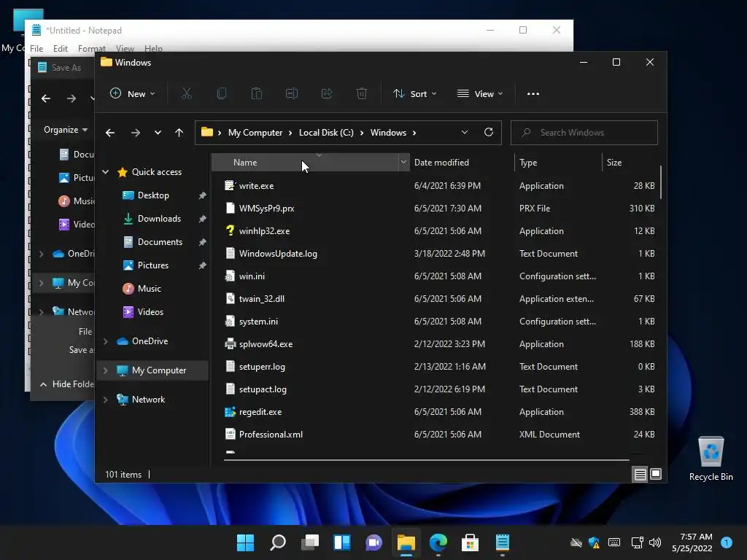The height and width of the screenshot is (560, 747).
Task: Open the New item dropdown
Action: (x=132, y=94)
